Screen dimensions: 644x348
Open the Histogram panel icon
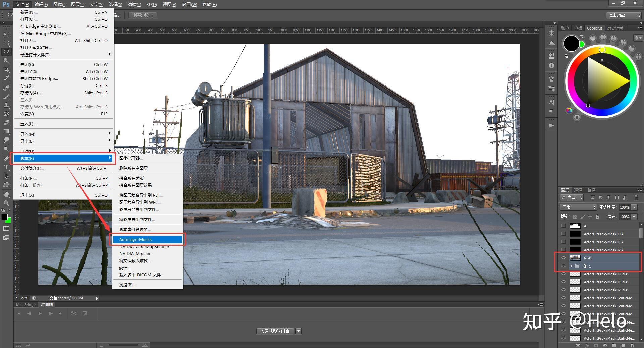click(x=551, y=43)
